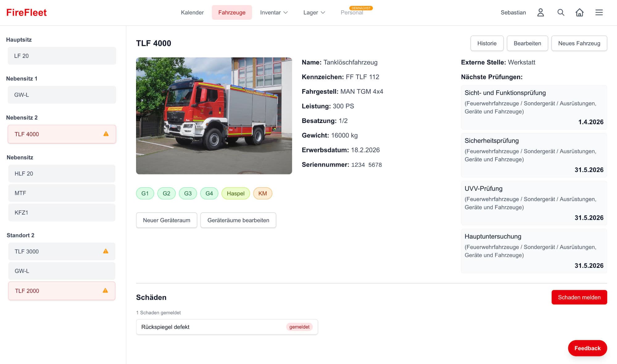Open the Personal section

point(352,12)
